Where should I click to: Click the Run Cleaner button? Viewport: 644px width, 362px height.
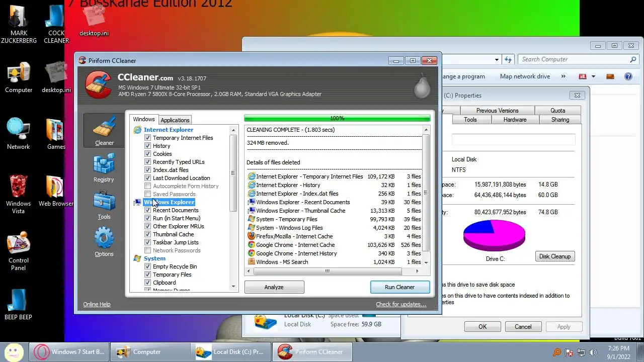pyautogui.click(x=400, y=287)
